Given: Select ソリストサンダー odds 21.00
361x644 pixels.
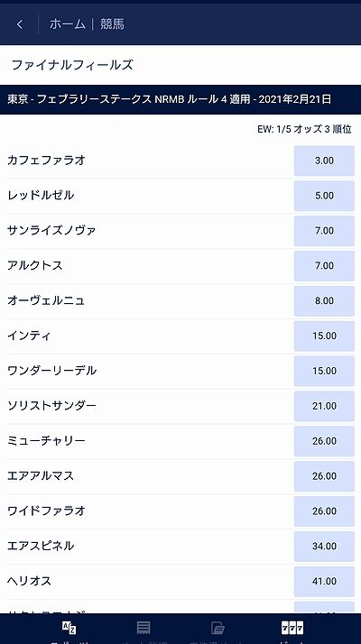Looking at the screenshot, I should (324, 406).
